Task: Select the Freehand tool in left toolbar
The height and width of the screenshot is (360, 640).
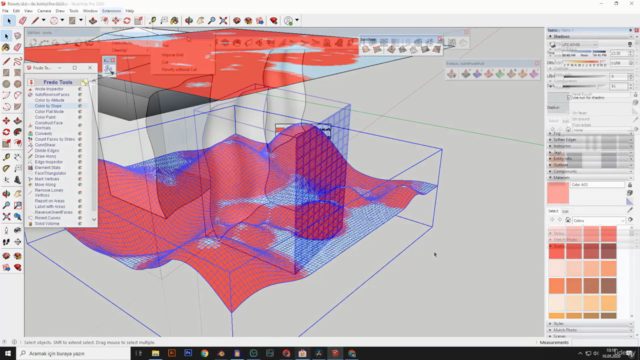Action: [x=18, y=61]
